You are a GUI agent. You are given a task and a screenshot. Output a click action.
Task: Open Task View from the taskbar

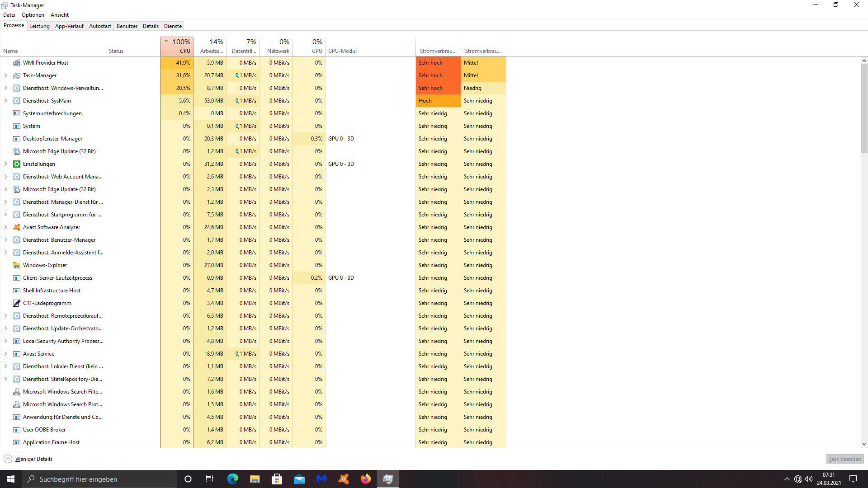pyautogui.click(x=210, y=479)
